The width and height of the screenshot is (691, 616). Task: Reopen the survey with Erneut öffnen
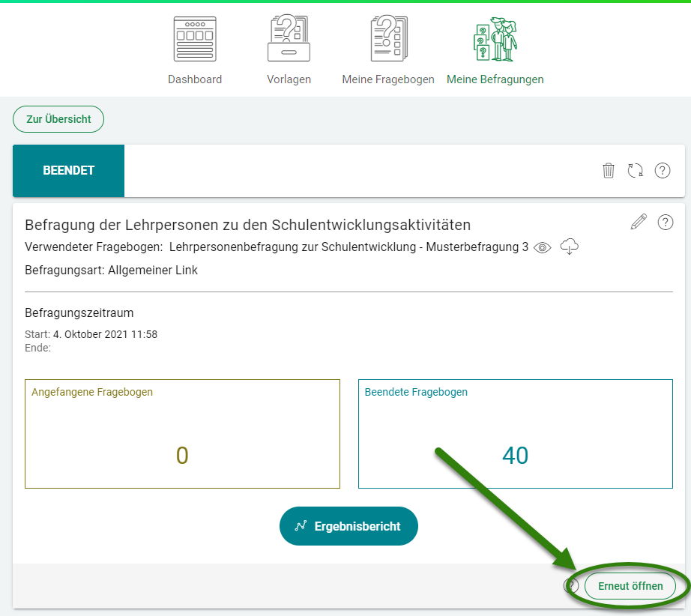630,586
